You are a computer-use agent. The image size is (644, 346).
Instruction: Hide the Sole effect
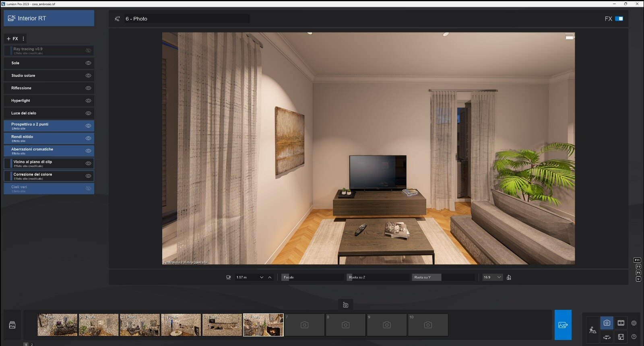click(88, 63)
